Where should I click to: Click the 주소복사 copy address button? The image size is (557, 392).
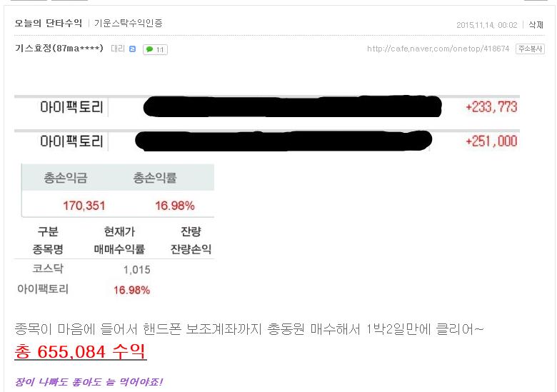point(530,49)
